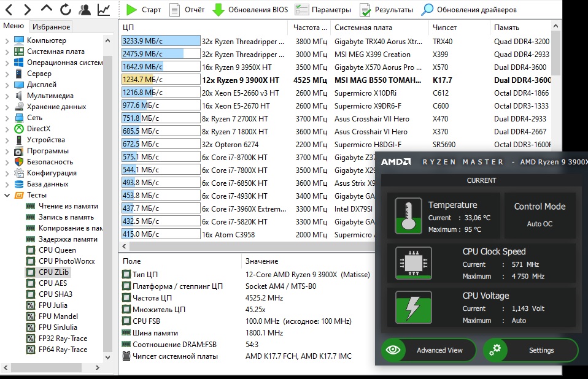The image size is (588, 379).
Task: Select Частота ЦП field row
Action: coord(247,298)
